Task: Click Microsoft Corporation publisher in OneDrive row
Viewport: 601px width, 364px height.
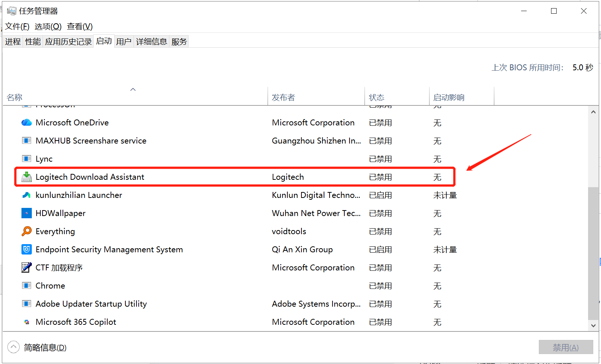Action: (313, 122)
